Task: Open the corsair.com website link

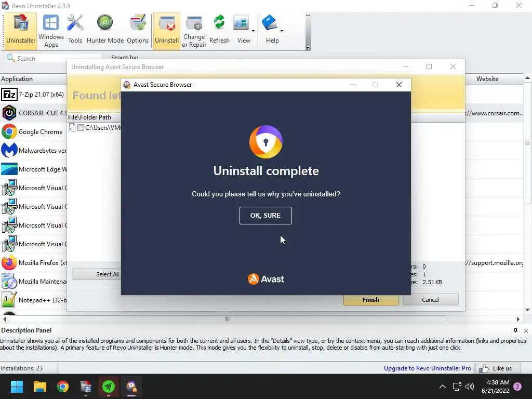Action: pyautogui.click(x=495, y=113)
